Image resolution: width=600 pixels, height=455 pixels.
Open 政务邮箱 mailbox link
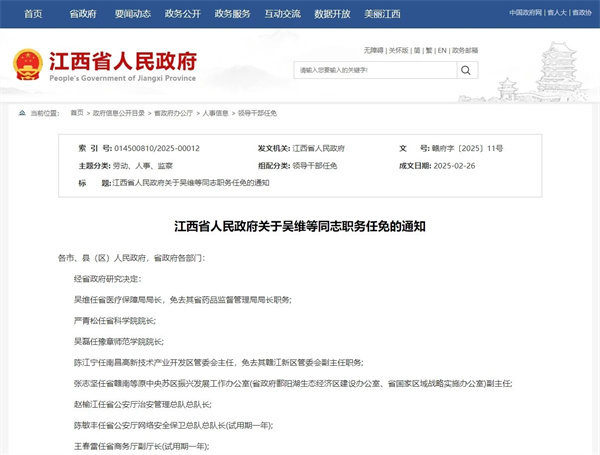[464, 49]
